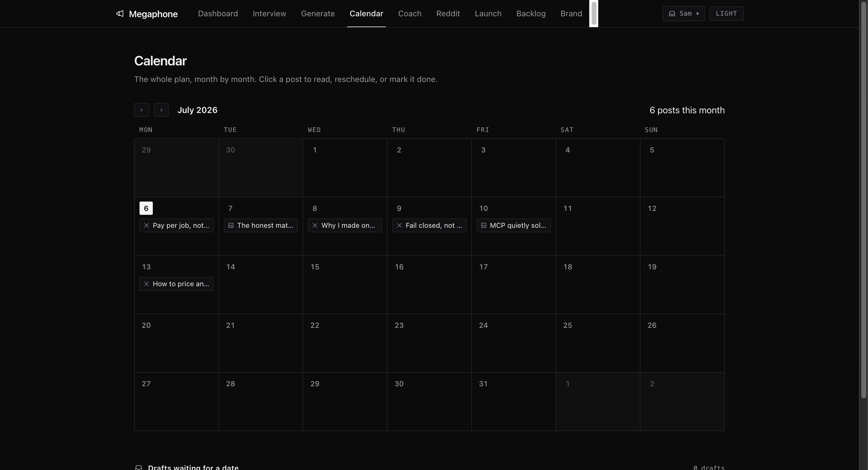
Task: Click day 10 date number
Action: pos(483,208)
